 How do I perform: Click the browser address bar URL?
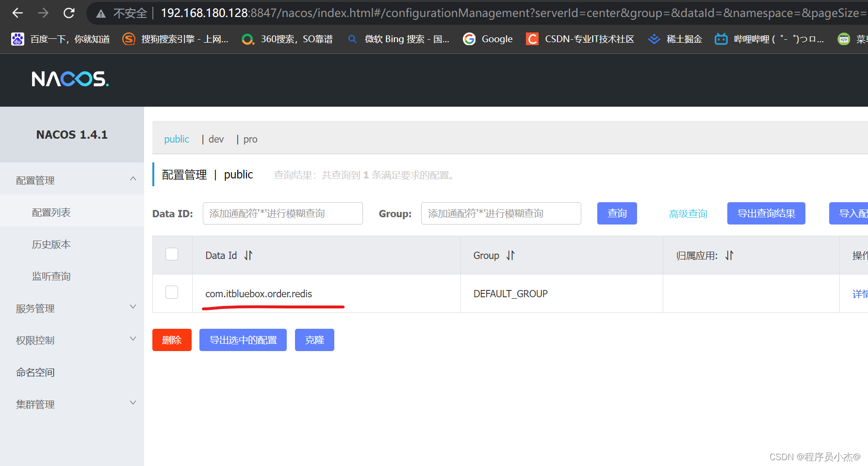(x=513, y=13)
